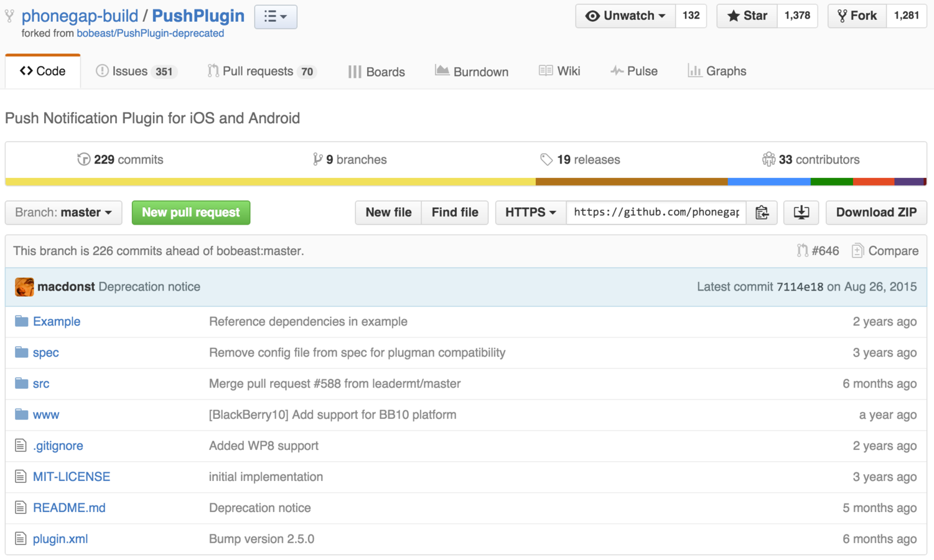Click the fork icon beside phonegap-build
The width and height of the screenshot is (934, 560).
click(x=9, y=16)
